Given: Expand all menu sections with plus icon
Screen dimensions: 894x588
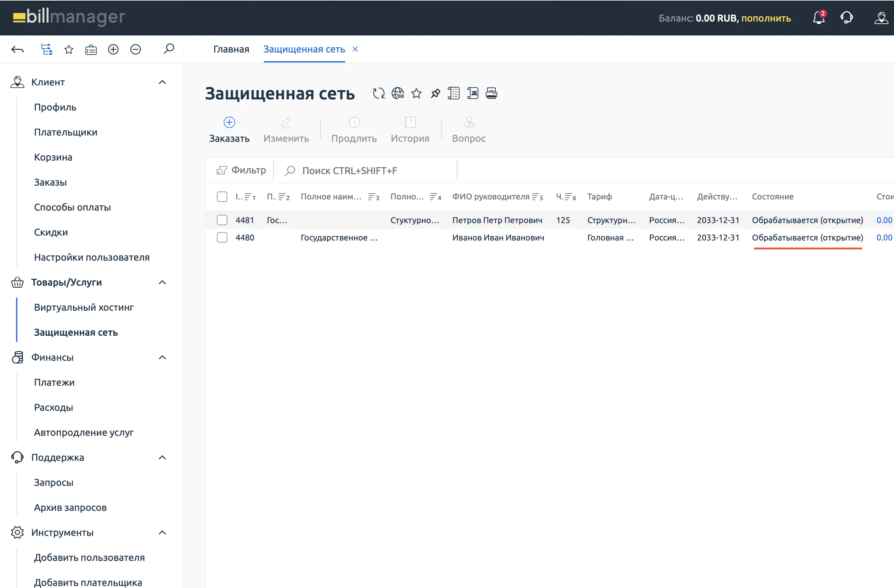Looking at the screenshot, I should coord(113,49).
